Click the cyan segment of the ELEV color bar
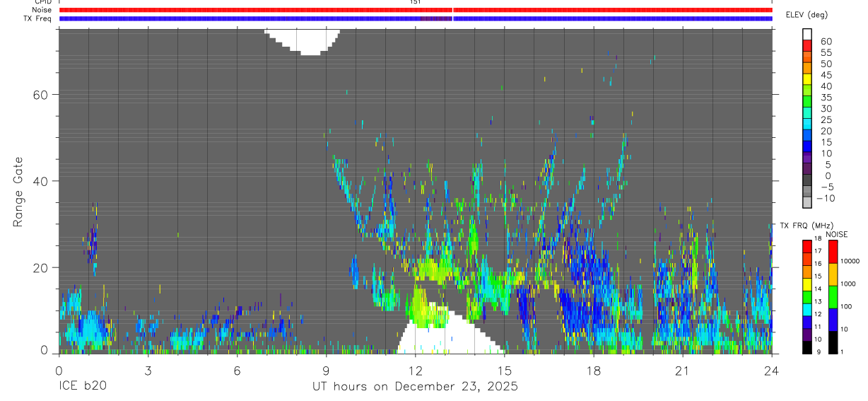Screen dimensions: 868x401 tap(807, 124)
